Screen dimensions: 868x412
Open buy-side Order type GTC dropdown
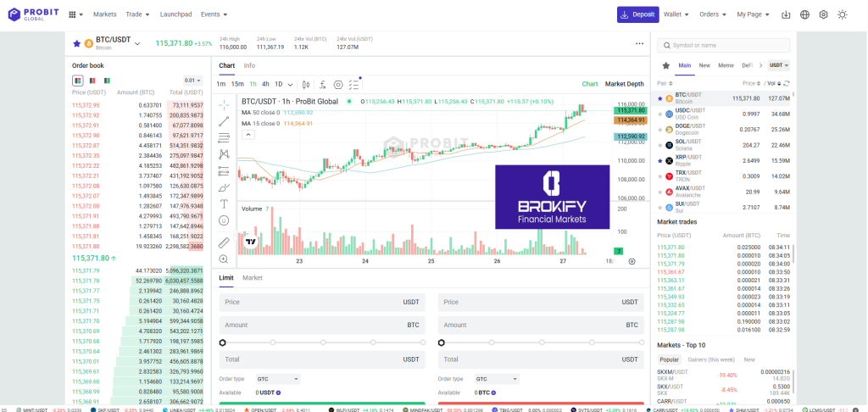[278, 379]
